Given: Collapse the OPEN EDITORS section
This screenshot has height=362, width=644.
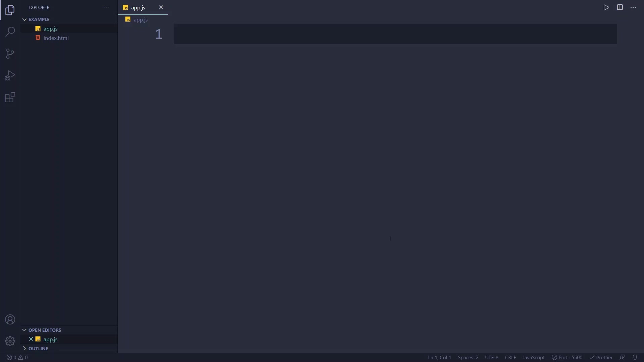Looking at the screenshot, I should [24, 330].
